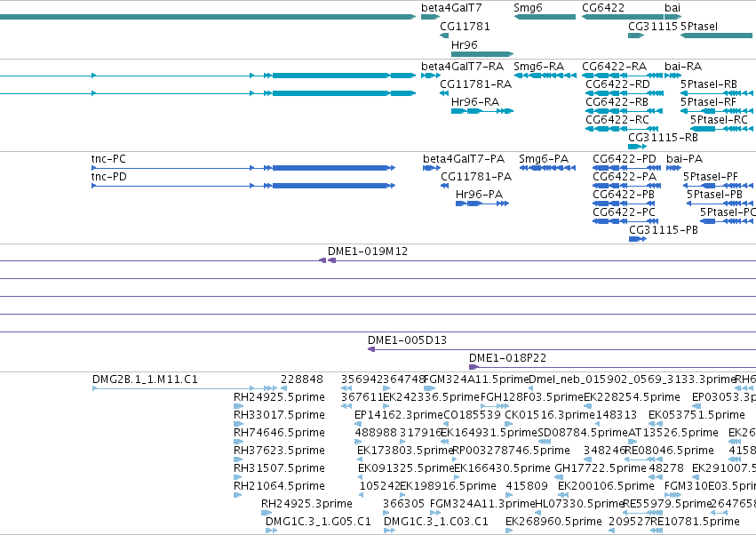Viewport: 756px width, 535px height.
Task: Select EST DMG2B.1_1.M11.C1
Action: (184, 388)
